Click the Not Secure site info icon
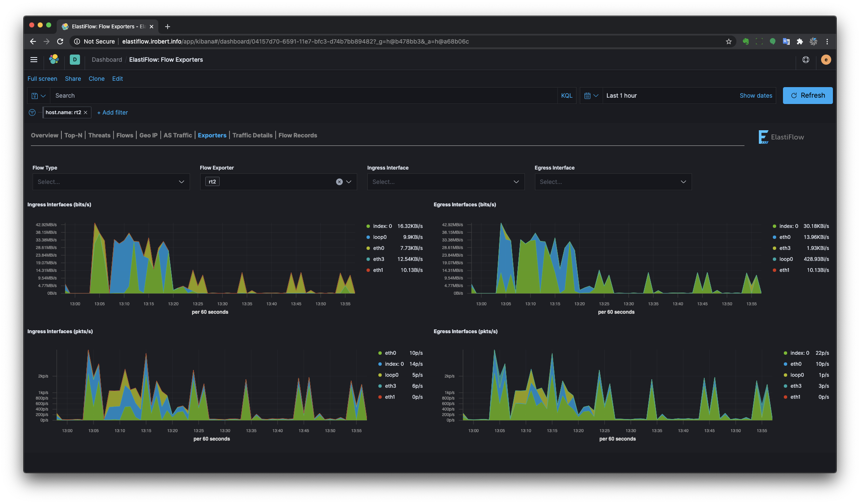 coord(77,41)
